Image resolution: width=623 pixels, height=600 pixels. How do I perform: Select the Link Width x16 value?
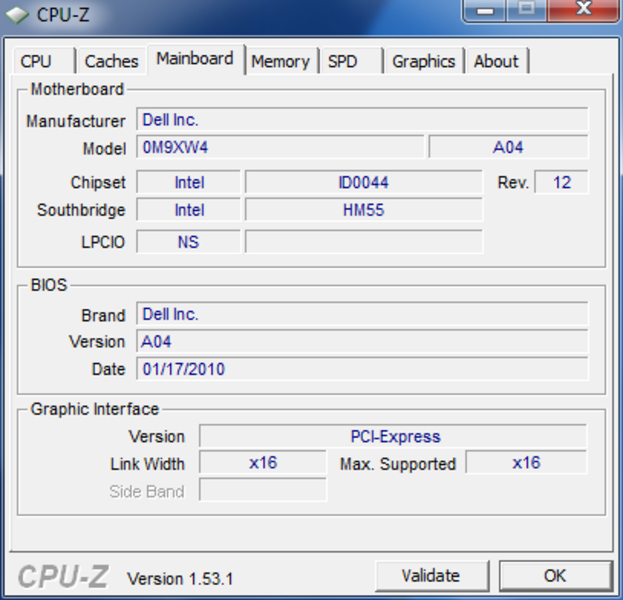click(x=263, y=463)
